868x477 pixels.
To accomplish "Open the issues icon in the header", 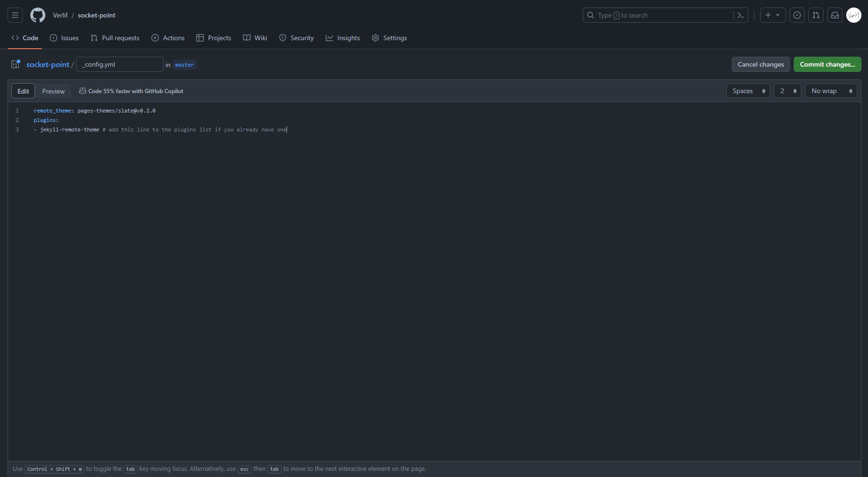I will coord(797,15).
